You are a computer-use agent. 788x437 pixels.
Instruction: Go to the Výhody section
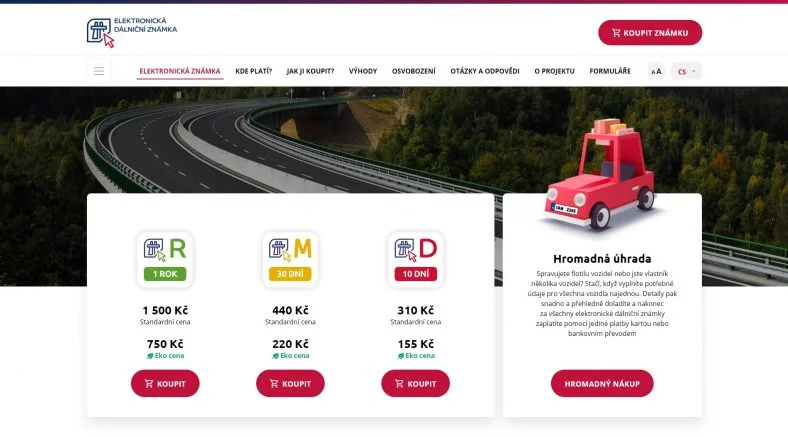point(363,71)
